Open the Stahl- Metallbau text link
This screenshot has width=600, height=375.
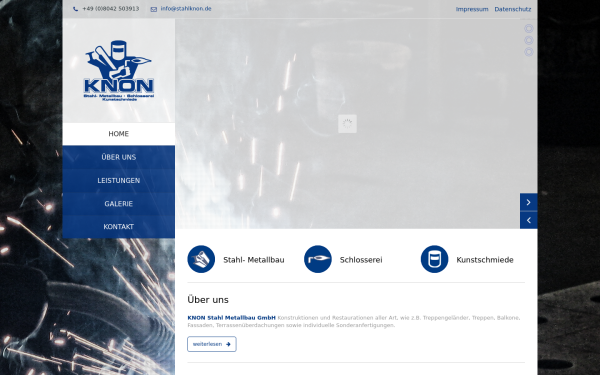tap(254, 260)
